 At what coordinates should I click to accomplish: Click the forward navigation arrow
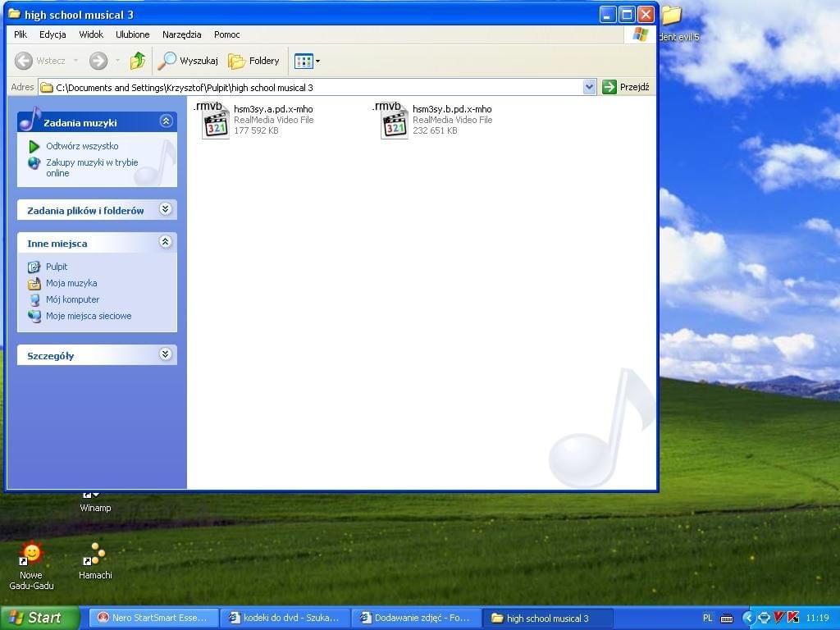tap(98, 61)
